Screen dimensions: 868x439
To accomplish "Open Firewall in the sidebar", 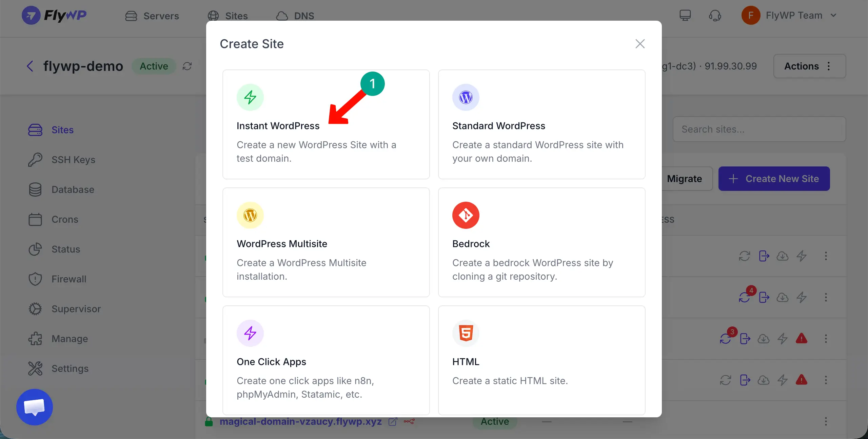I will [57, 279].
